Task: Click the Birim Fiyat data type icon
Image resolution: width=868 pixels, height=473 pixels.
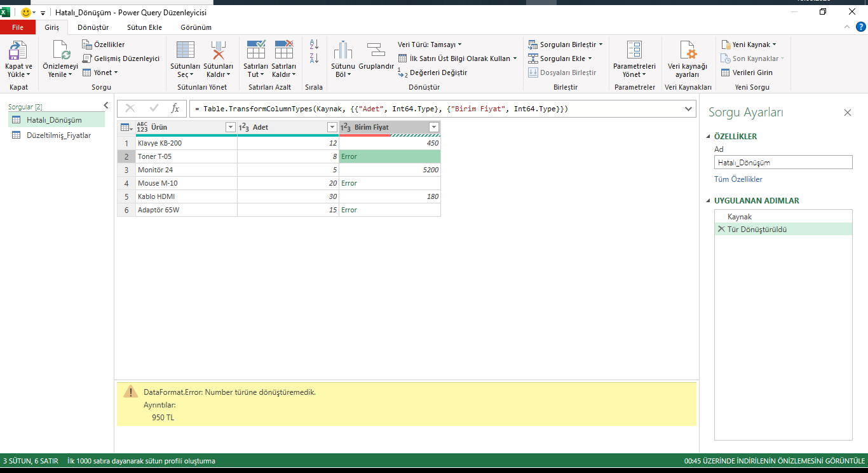Action: point(346,127)
